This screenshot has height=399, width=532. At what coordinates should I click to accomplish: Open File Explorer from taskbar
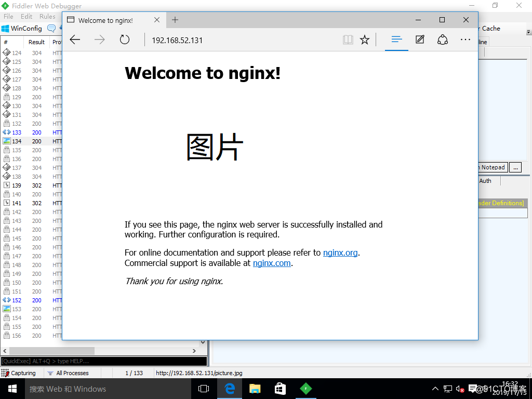tap(255, 389)
